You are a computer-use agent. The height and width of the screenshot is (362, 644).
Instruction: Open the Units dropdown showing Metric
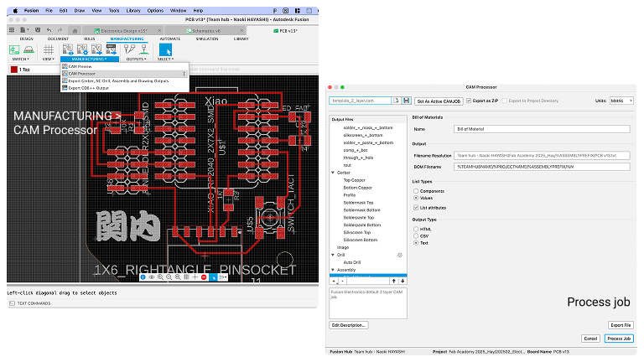[x=621, y=101]
